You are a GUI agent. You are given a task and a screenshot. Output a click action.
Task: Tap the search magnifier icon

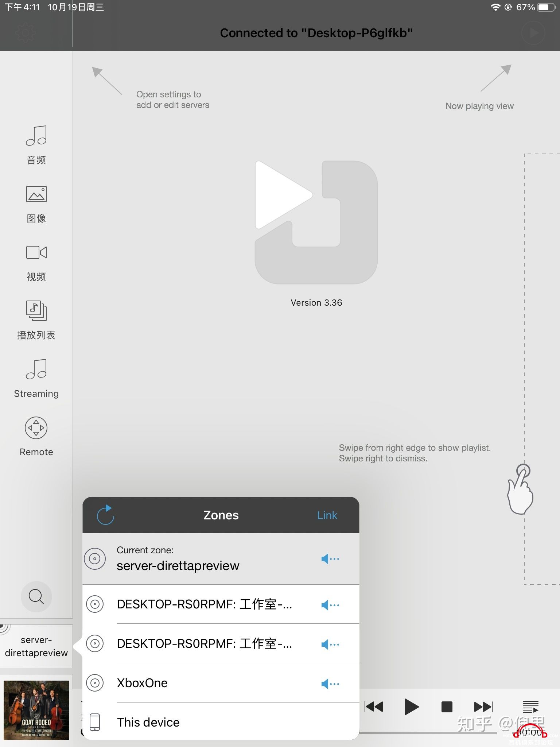point(36,596)
